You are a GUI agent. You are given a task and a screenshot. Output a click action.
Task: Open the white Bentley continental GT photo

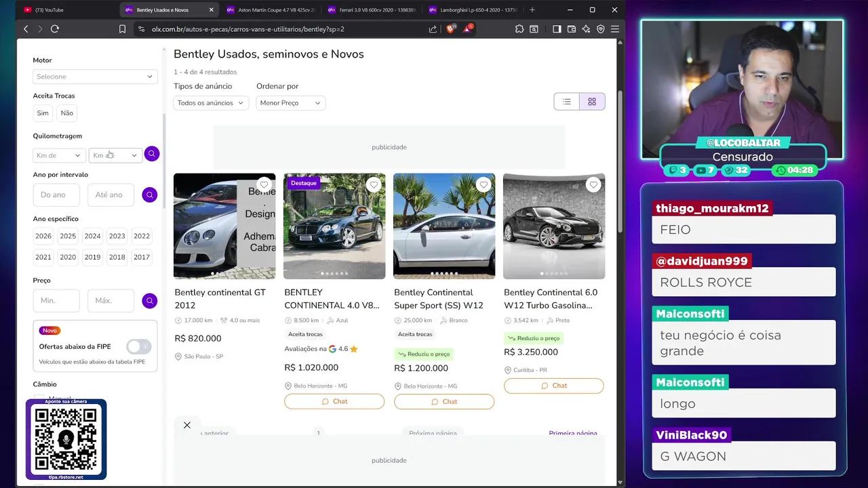(224, 226)
